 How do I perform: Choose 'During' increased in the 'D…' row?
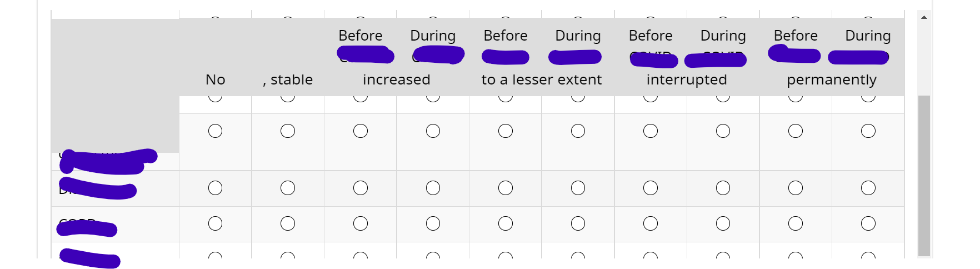click(x=433, y=188)
